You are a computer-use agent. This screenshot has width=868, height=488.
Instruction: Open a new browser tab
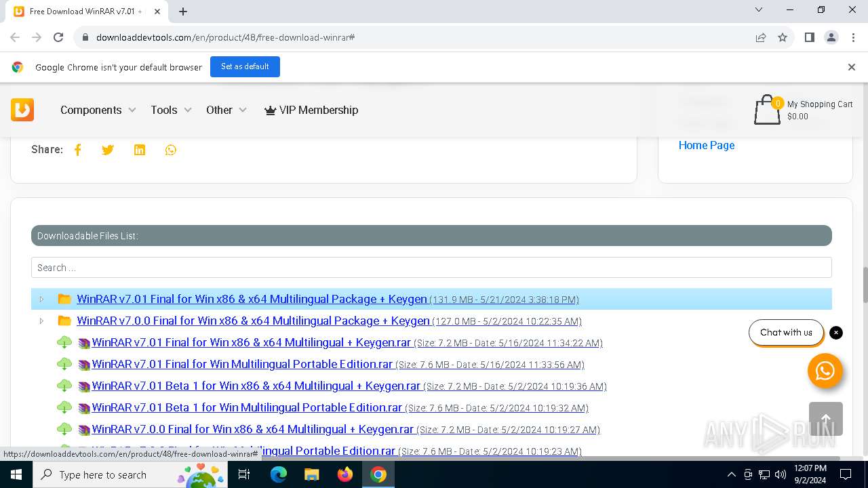[x=183, y=11]
